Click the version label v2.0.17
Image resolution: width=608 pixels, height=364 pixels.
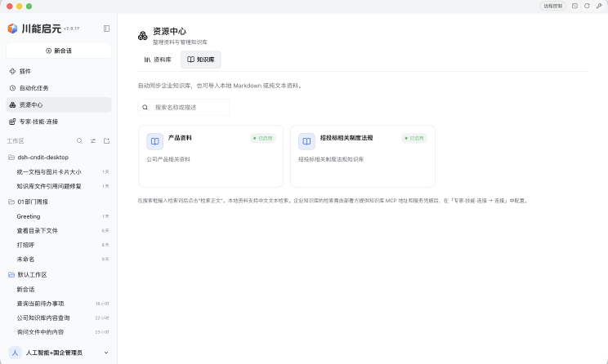71,29
